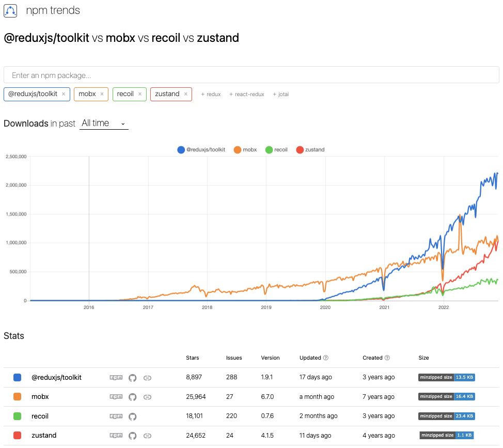The height and width of the screenshot is (448, 503).
Task: Open npm page for mobx
Action: click(x=116, y=397)
